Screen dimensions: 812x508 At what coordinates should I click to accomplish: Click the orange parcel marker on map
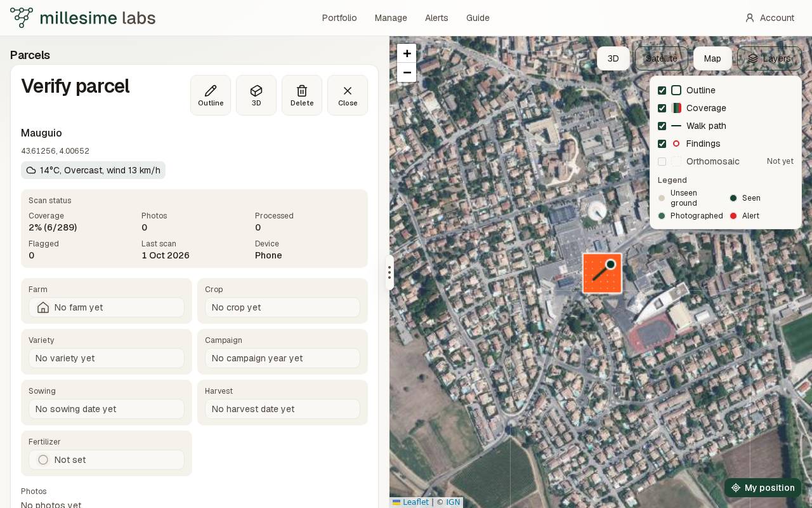(x=602, y=273)
